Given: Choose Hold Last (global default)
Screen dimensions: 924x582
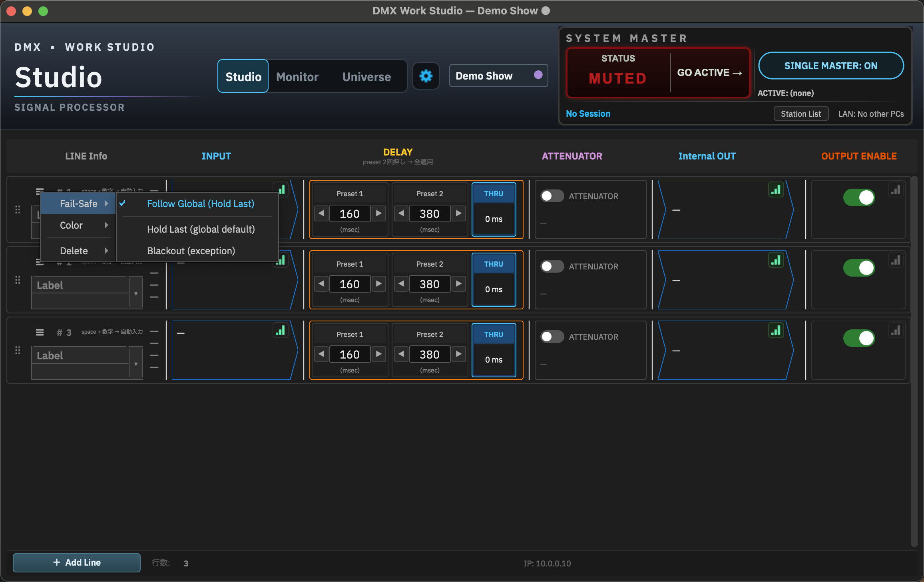Looking at the screenshot, I should click(197, 229).
